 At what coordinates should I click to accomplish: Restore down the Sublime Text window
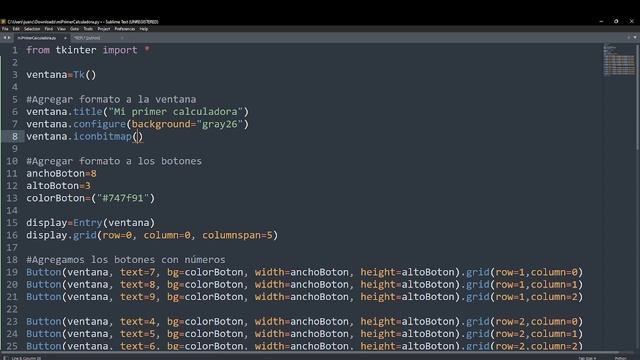pos(616,21)
